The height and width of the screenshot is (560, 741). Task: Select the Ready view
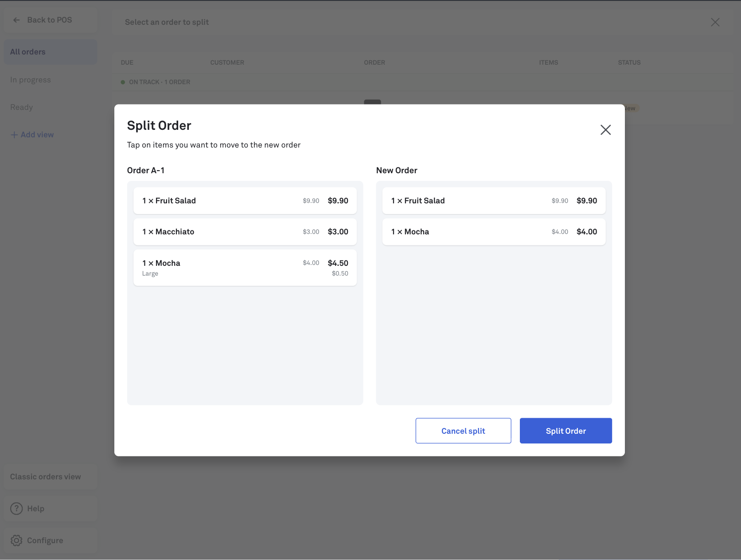click(22, 107)
